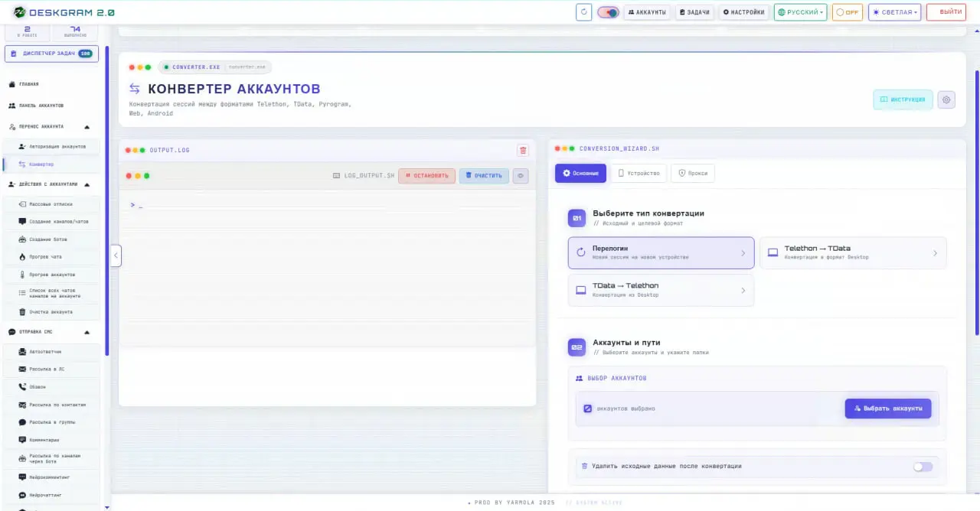Collapse the Перенос аккаунта section

click(x=87, y=127)
